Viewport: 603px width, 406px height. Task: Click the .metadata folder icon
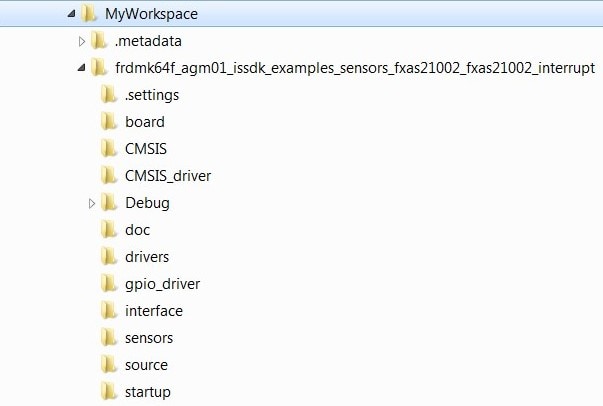[99, 41]
